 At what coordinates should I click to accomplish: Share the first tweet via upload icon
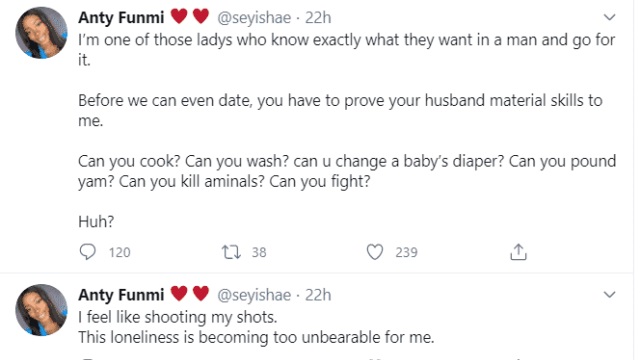click(x=518, y=252)
